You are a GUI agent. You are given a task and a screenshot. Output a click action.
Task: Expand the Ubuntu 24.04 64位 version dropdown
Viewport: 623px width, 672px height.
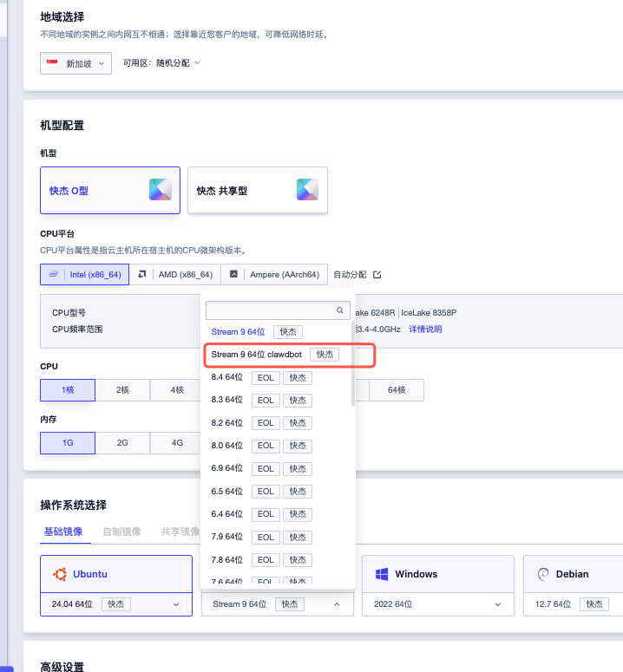pos(176,604)
